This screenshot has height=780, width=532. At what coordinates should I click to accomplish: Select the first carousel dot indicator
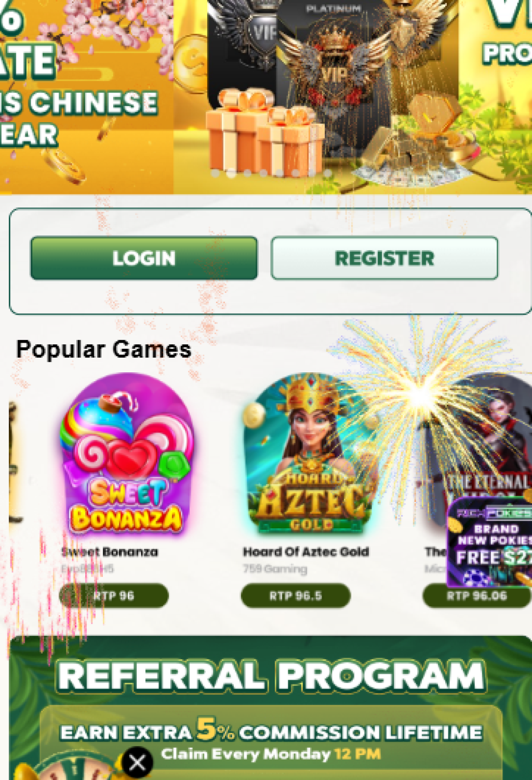pyautogui.click(x=216, y=173)
